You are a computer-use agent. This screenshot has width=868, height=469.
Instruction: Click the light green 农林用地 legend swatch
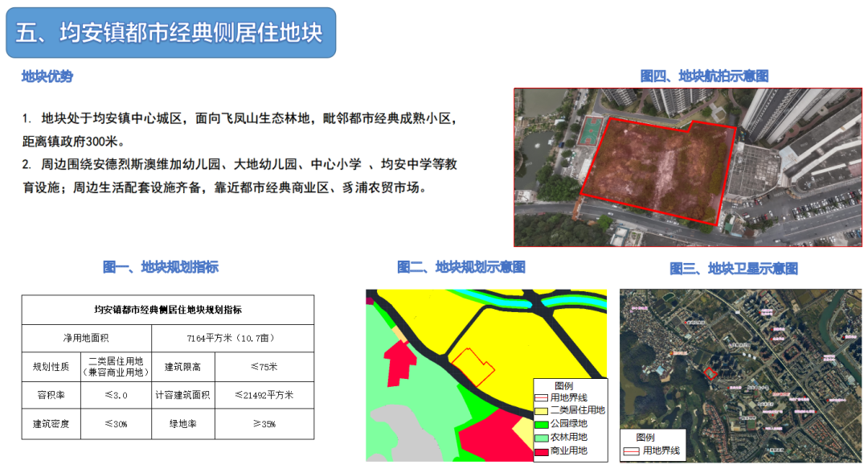coord(542,438)
